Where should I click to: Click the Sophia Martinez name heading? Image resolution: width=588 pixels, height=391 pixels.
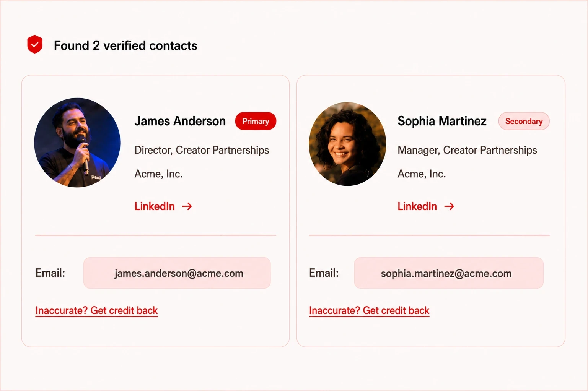click(442, 121)
